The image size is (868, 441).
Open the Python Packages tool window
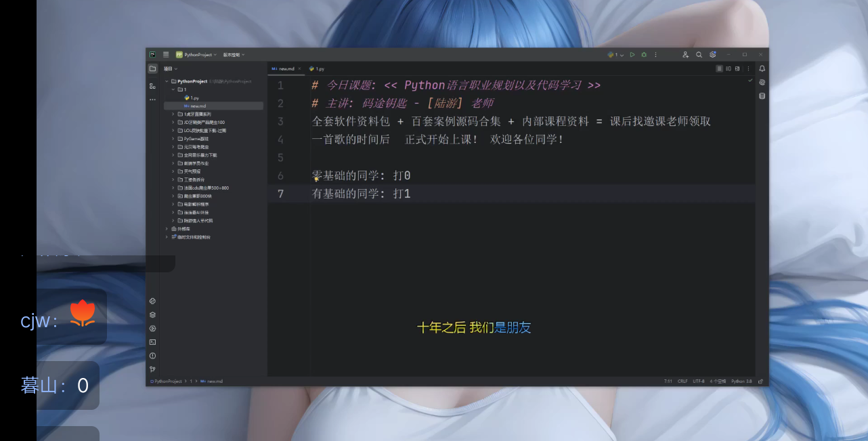(x=152, y=314)
